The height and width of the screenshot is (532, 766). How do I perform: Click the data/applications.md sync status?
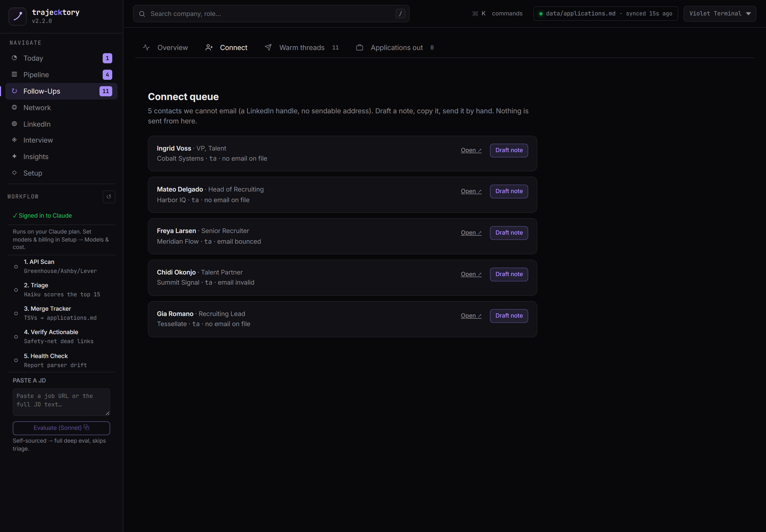[x=606, y=14]
